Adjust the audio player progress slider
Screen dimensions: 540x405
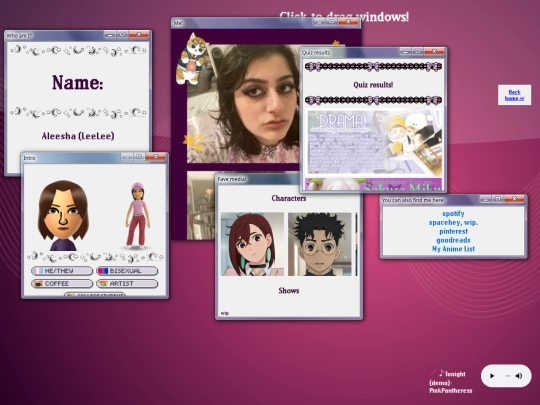(508, 376)
